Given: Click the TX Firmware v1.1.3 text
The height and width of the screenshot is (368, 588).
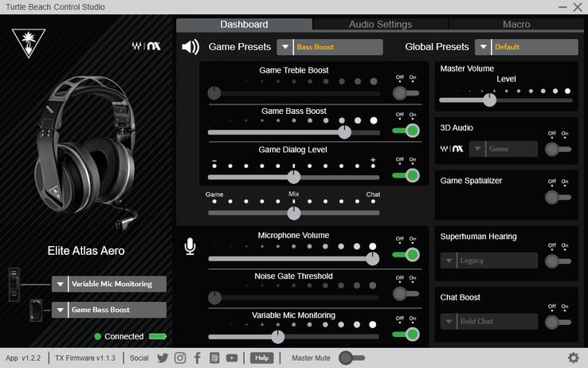Looking at the screenshot, I should 85,358.
